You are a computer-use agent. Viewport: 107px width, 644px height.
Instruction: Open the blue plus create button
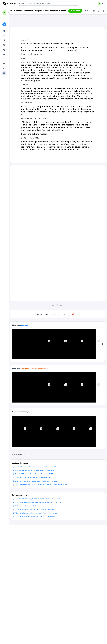click(x=4, y=24)
